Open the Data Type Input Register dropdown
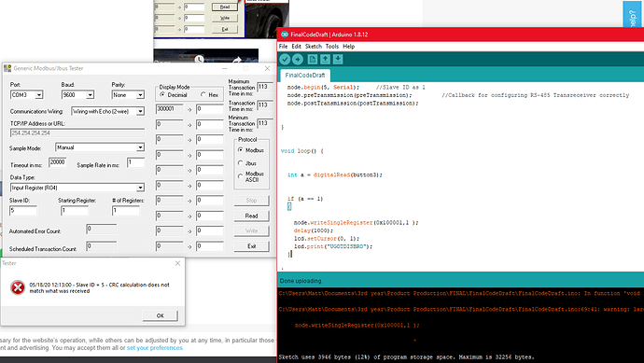 point(140,188)
